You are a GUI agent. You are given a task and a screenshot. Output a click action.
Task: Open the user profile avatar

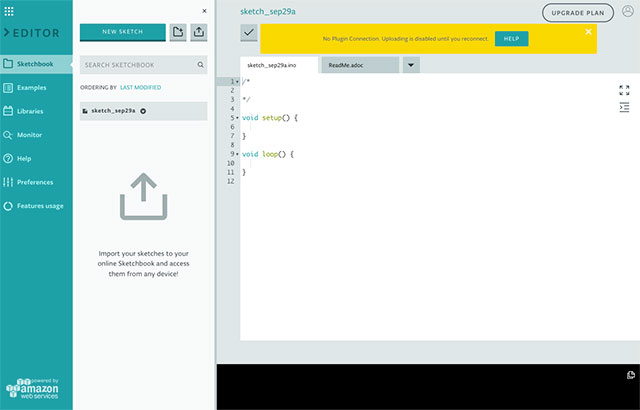click(x=627, y=13)
